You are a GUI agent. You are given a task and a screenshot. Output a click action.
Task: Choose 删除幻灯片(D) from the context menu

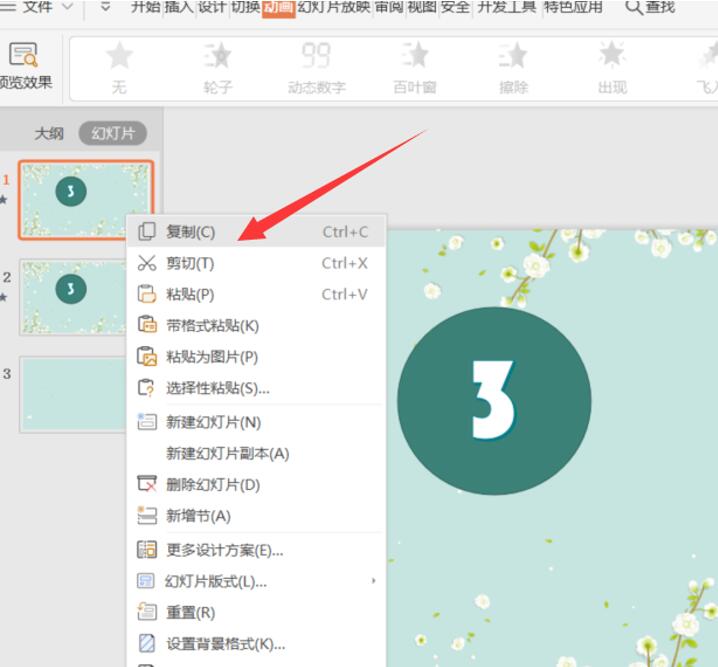[x=256, y=484]
